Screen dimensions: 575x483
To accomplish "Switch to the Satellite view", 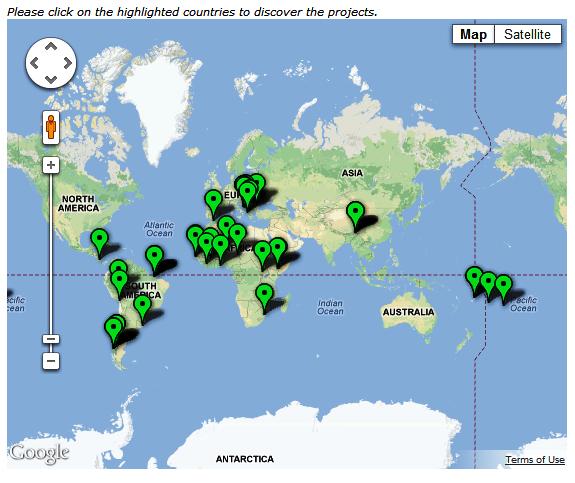I will coord(527,34).
